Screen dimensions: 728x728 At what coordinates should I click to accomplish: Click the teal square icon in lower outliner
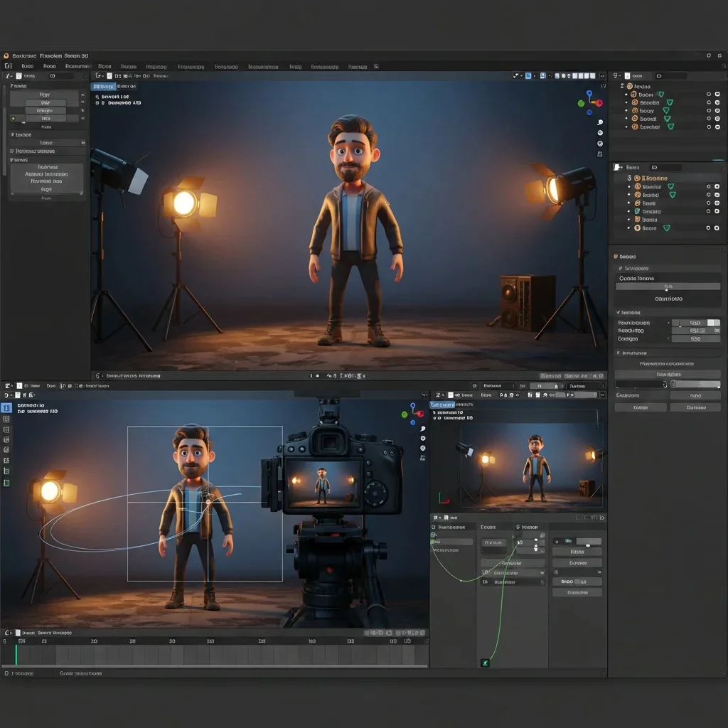pos(637,211)
